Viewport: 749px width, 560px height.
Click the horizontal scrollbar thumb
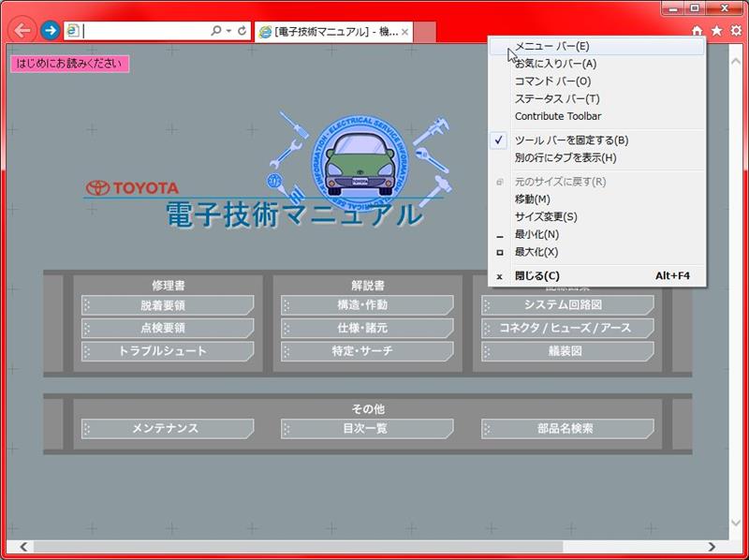pos(298,547)
